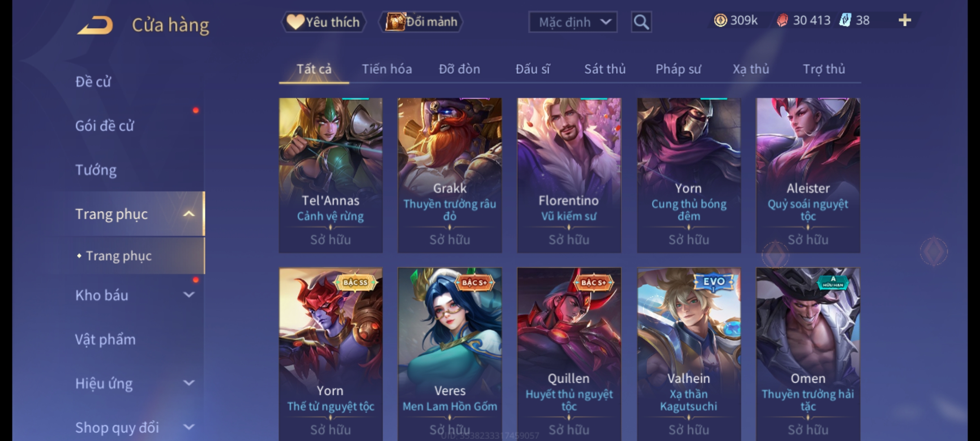Go to Tướng in the sidebar
The width and height of the screenshot is (980, 441).
96,170
